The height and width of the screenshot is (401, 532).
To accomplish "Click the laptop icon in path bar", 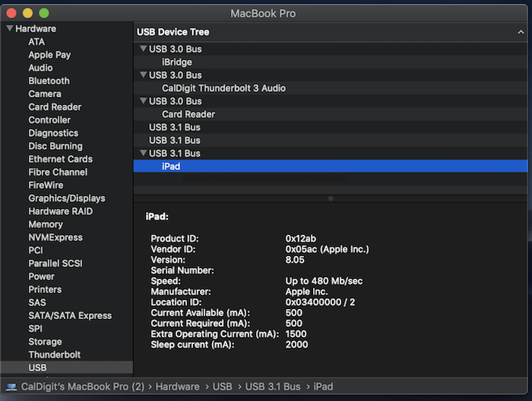I will coord(11,387).
